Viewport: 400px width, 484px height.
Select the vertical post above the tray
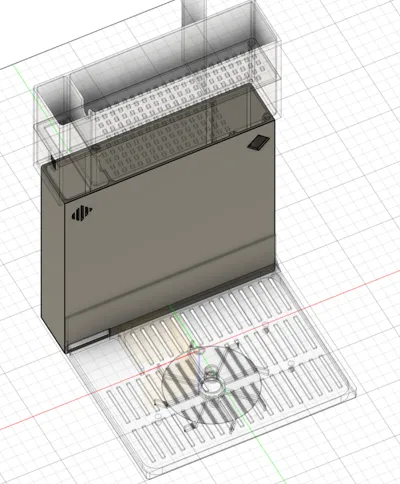click(194, 12)
